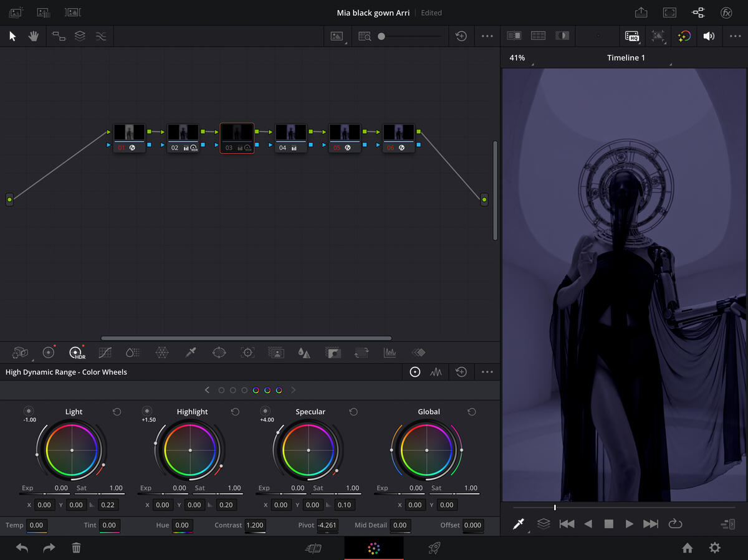Toggle the nodes graph panel
The height and width of the screenshot is (560, 748).
click(698, 12)
